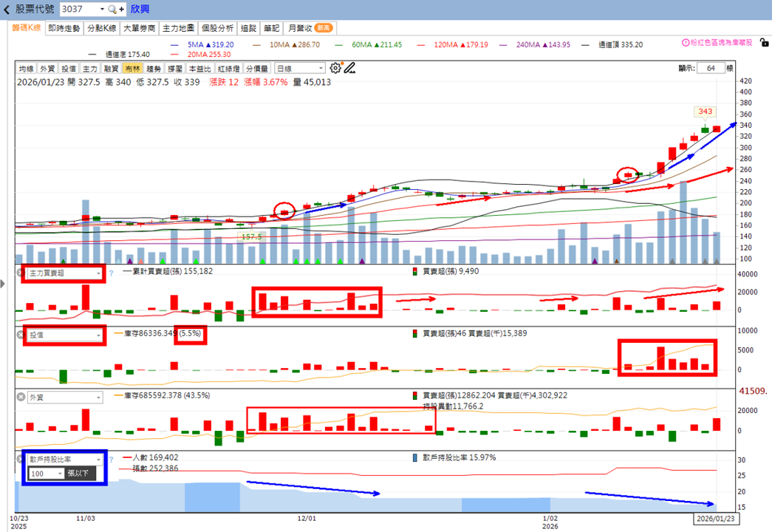This screenshot has width=772, height=532.
Task: Expand the 主力買賣超 indicator dropdown
Action: 64,273
